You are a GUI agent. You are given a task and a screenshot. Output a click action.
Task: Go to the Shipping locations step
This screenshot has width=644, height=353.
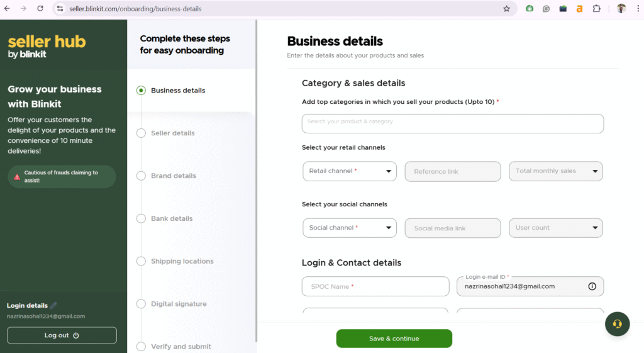pos(182,262)
